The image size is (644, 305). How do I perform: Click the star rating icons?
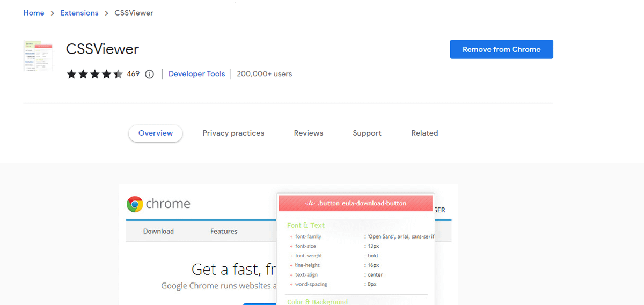point(95,74)
